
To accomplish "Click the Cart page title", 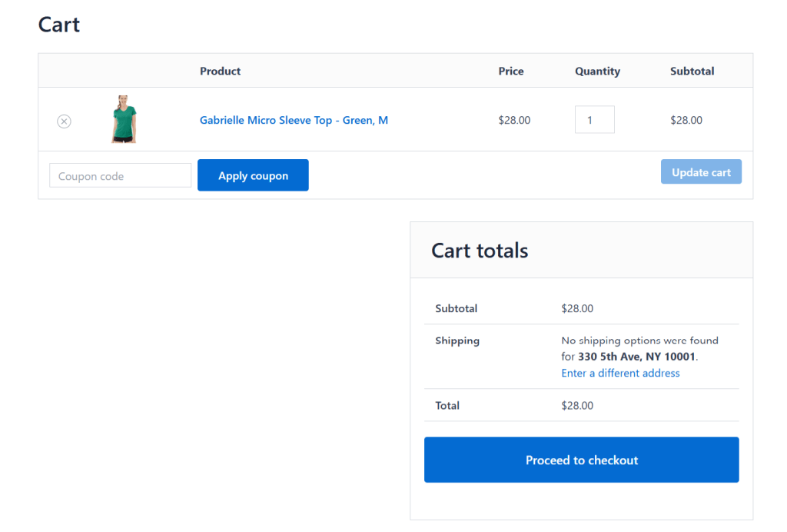I will (58, 25).
